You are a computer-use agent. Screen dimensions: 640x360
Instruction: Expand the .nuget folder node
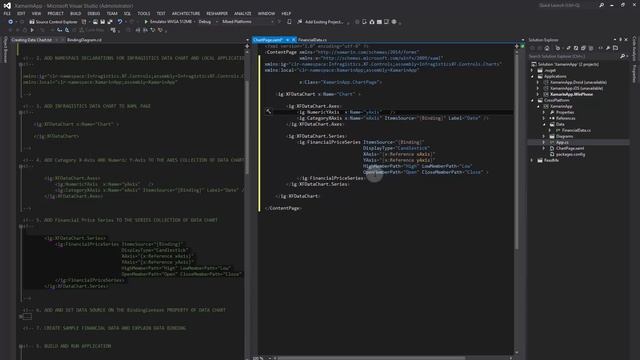pyautogui.click(x=532, y=70)
